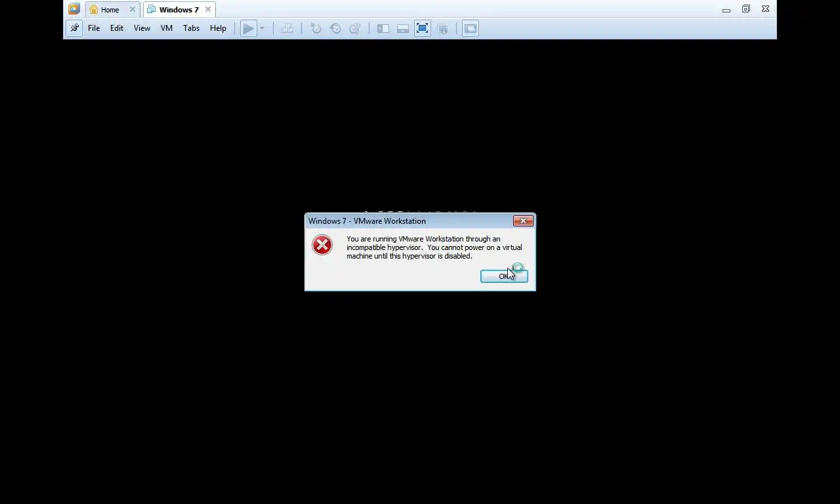Click the take snapshot icon

coord(316,28)
